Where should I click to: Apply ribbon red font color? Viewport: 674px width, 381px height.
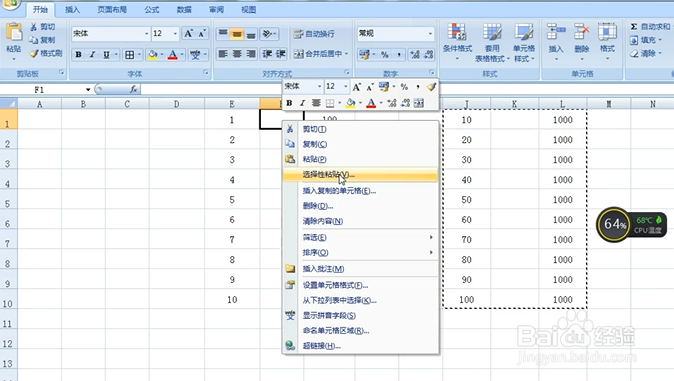(172, 55)
